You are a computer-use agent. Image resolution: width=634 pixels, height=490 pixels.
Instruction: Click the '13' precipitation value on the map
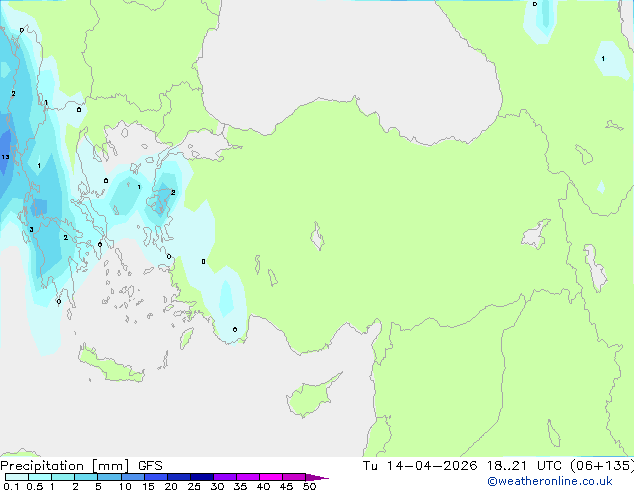pyautogui.click(x=5, y=157)
